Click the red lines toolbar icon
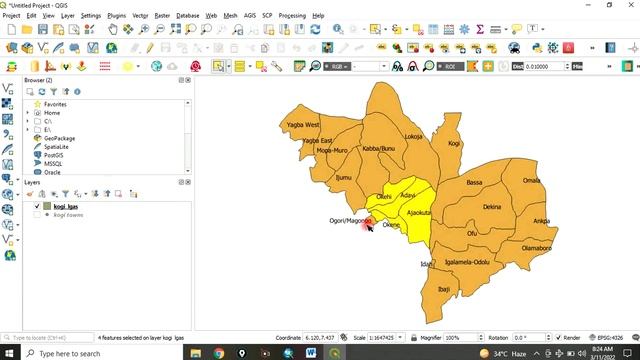Image resolution: width=640 pixels, height=360 pixels. coord(105,66)
